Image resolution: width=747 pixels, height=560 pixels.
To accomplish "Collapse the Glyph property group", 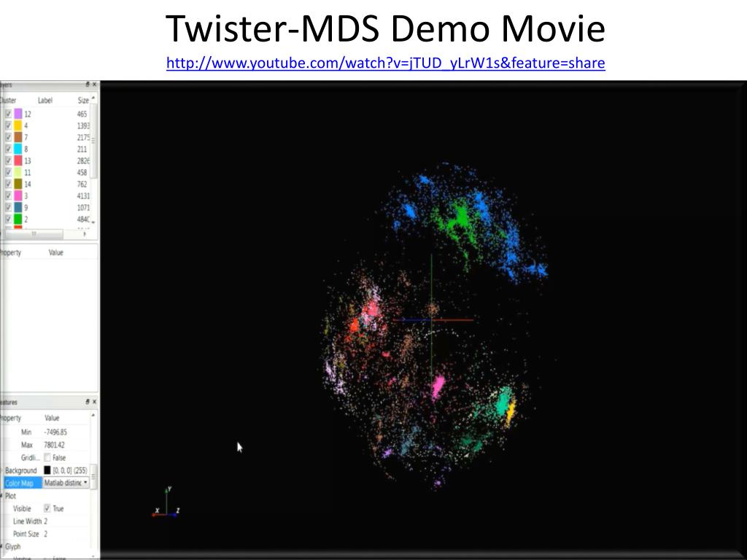I will click(1, 547).
